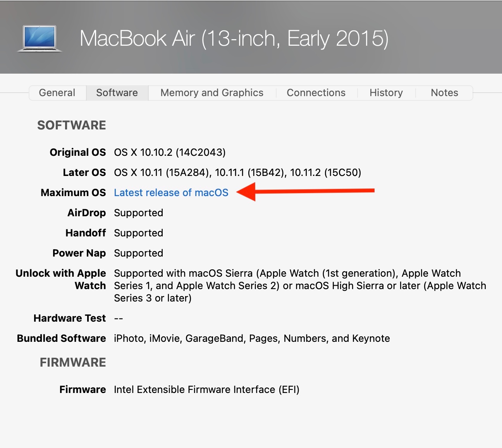Click the Bundled Software app list
The height and width of the screenshot is (448, 502).
252,338
